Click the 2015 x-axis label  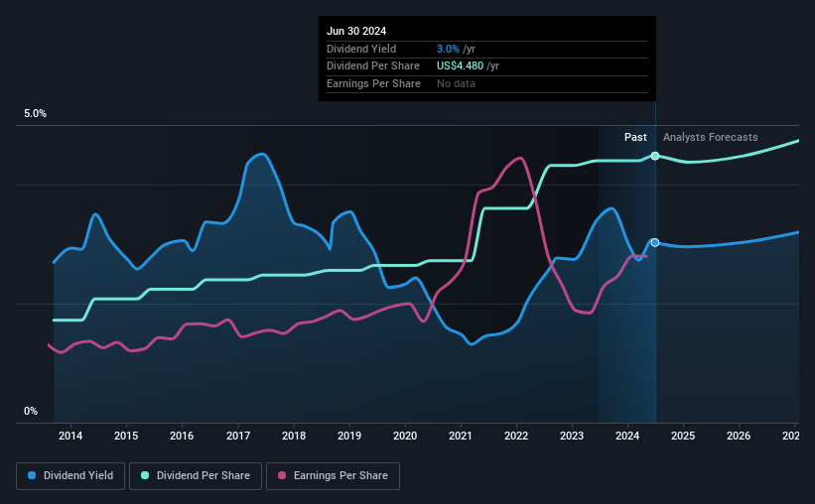[x=126, y=436]
